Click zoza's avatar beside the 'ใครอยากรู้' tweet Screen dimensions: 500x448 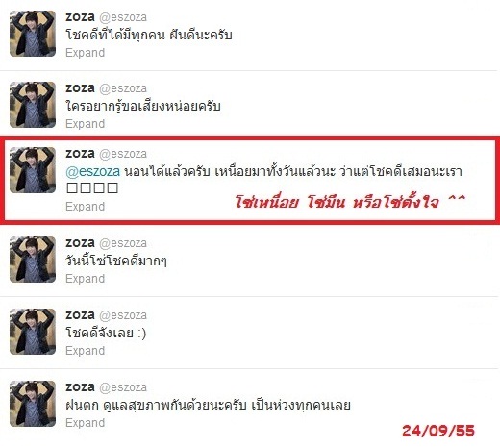33,105
